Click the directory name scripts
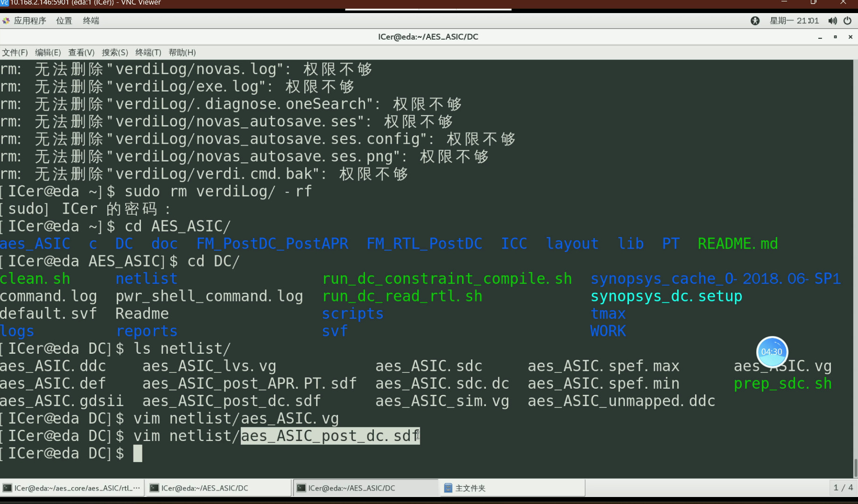 [352, 314]
